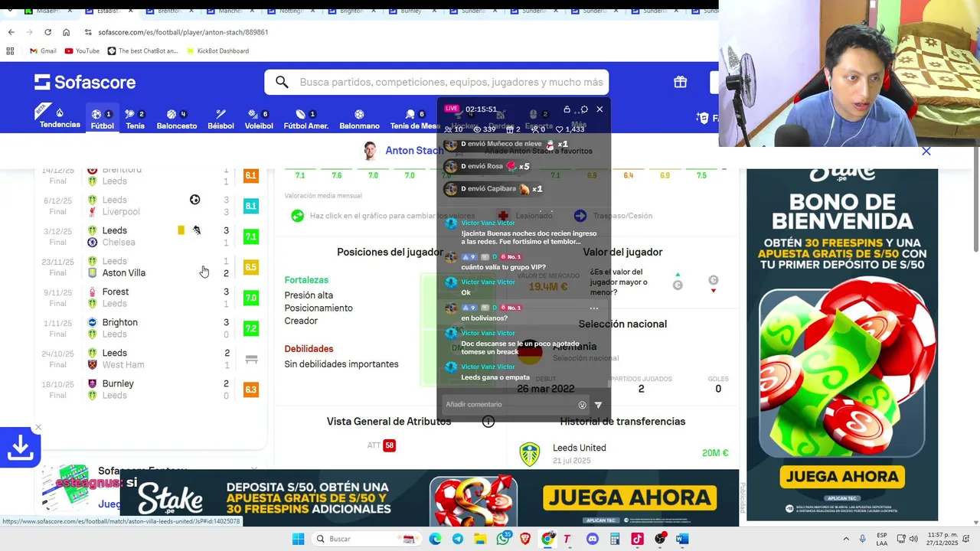Open the browser apps grid
This screenshot has height=551, width=980.
click(x=10, y=51)
